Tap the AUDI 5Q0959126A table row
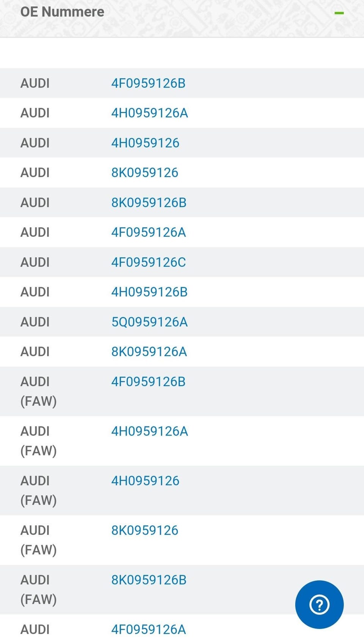Screen dimensions: 364x640 coord(182,322)
